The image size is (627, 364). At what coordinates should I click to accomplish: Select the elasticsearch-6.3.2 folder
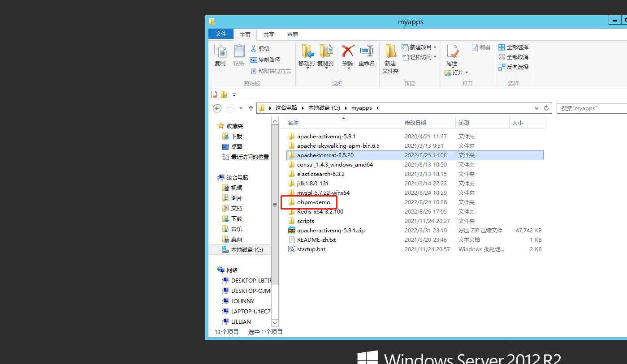tap(321, 174)
